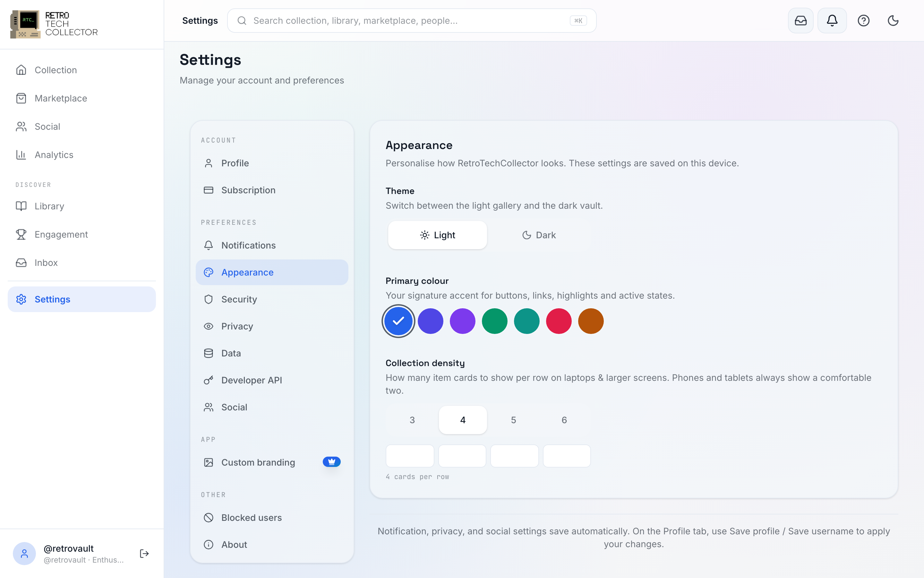Select the purple primary colour swatch
This screenshot has height=578, width=924.
coord(462,321)
